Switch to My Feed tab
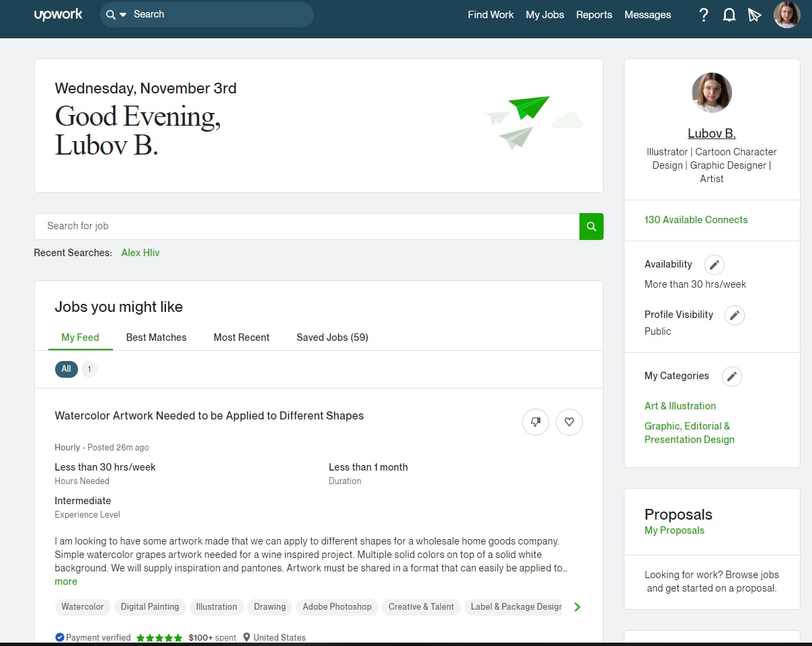The height and width of the screenshot is (646, 812). pyautogui.click(x=80, y=337)
